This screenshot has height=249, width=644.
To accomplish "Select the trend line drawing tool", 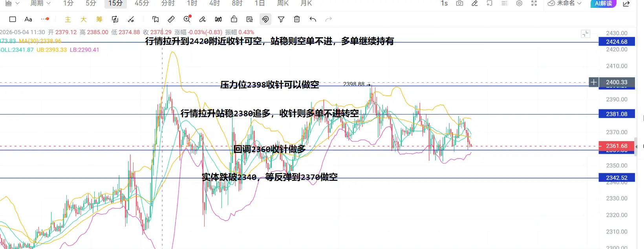I will (x=131, y=19).
